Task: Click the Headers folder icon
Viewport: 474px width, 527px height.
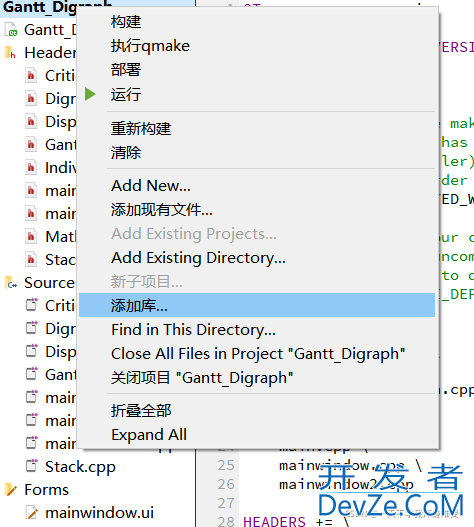Action: click(x=10, y=53)
